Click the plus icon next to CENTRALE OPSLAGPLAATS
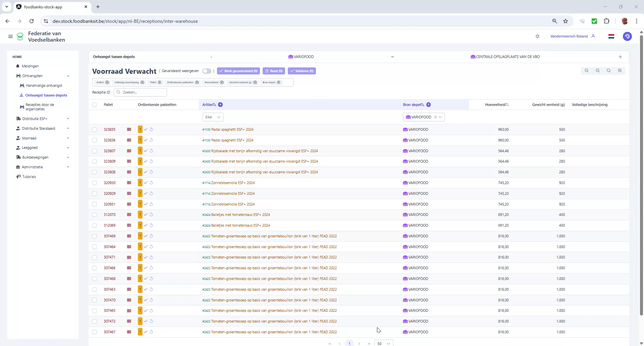The image size is (644, 346). point(620,57)
